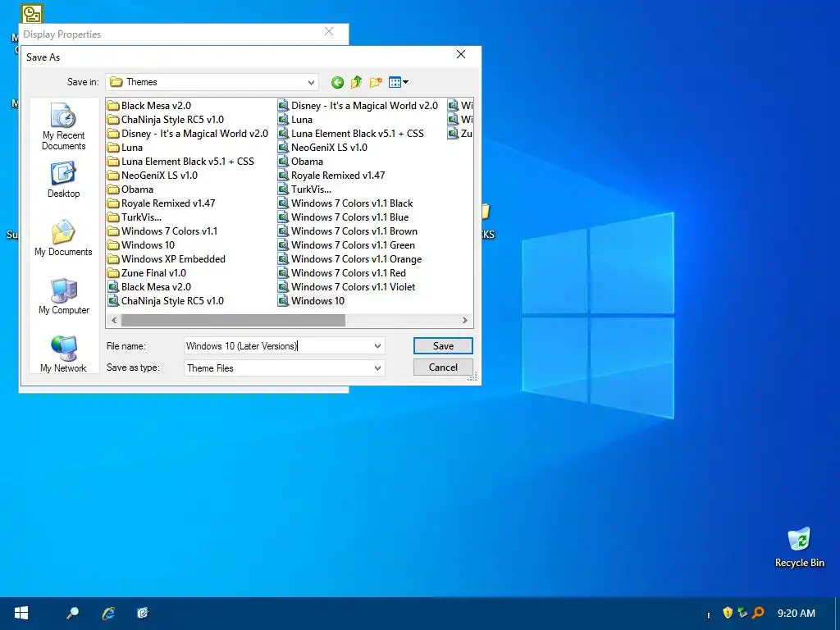Screen dimensions: 840x630
Task: Expand the File name dropdown arrow
Action: click(x=377, y=346)
